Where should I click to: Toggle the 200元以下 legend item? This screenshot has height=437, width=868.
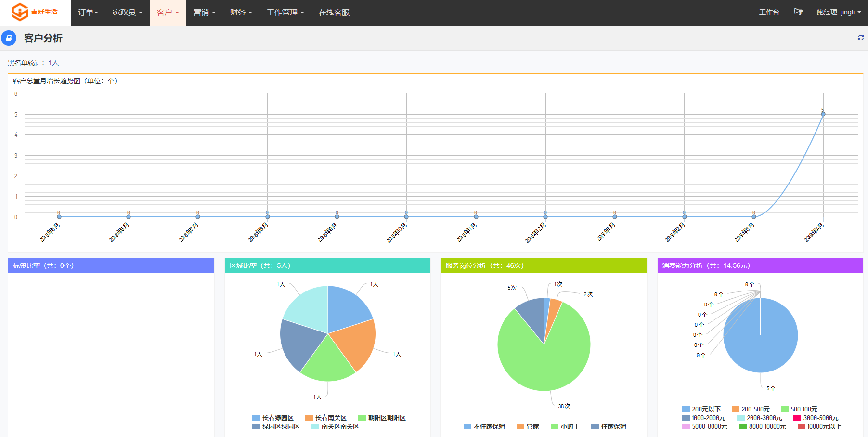(701, 409)
